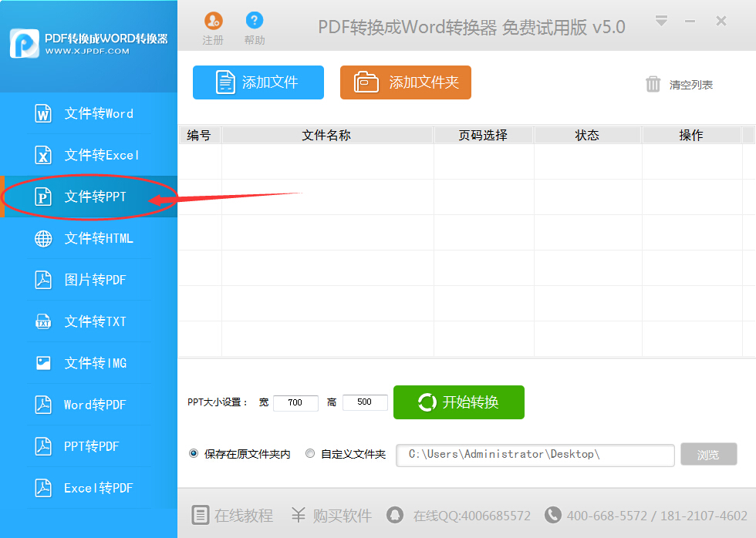Click the PPT width input field
This screenshot has height=538, width=756.
[295, 402]
